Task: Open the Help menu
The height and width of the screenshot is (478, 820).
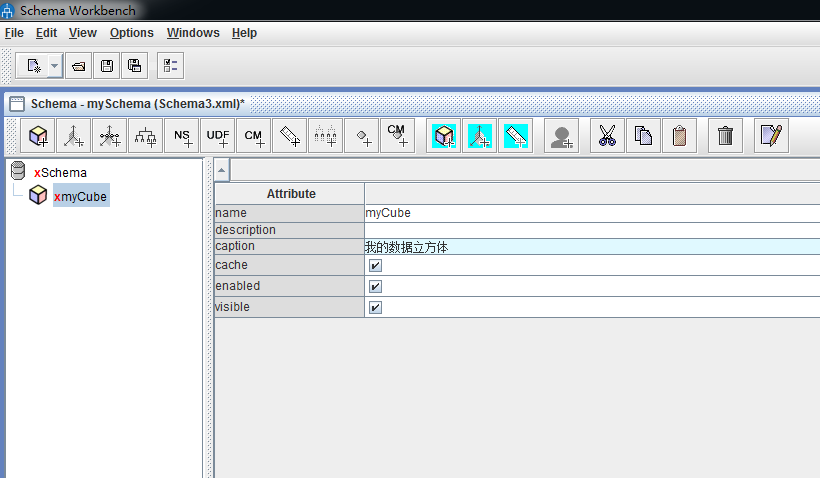Action: coord(244,33)
